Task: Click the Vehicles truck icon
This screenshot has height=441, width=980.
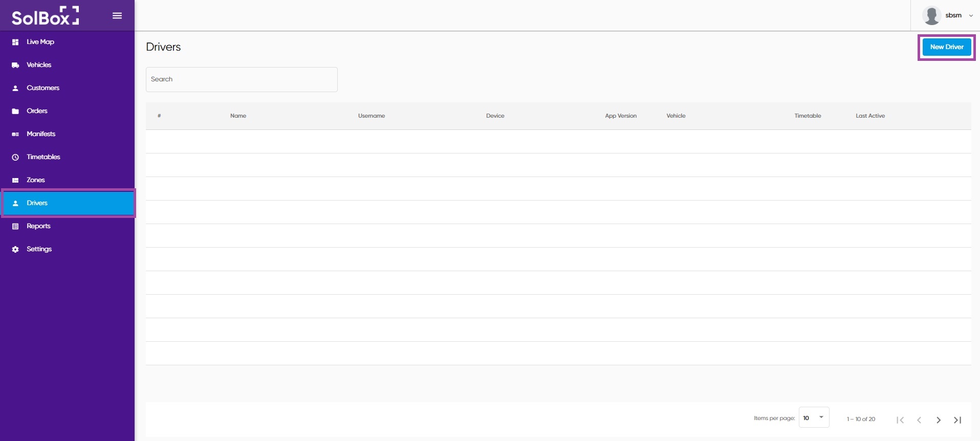Action: pos(15,65)
